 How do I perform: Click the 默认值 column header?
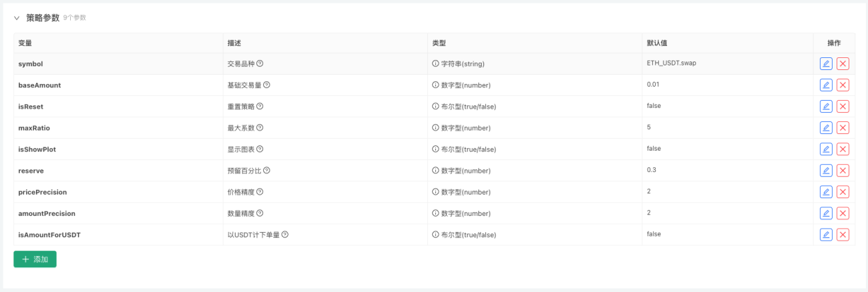click(657, 43)
